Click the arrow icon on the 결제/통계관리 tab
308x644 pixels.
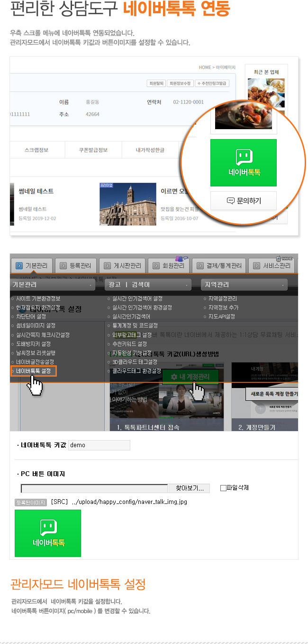(x=200, y=266)
